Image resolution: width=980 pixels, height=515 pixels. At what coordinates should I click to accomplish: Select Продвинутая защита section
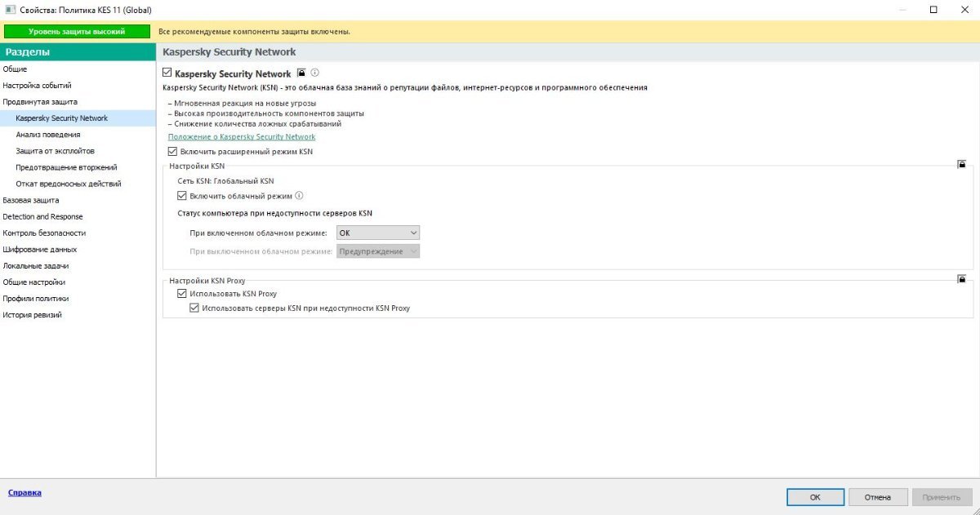click(40, 102)
